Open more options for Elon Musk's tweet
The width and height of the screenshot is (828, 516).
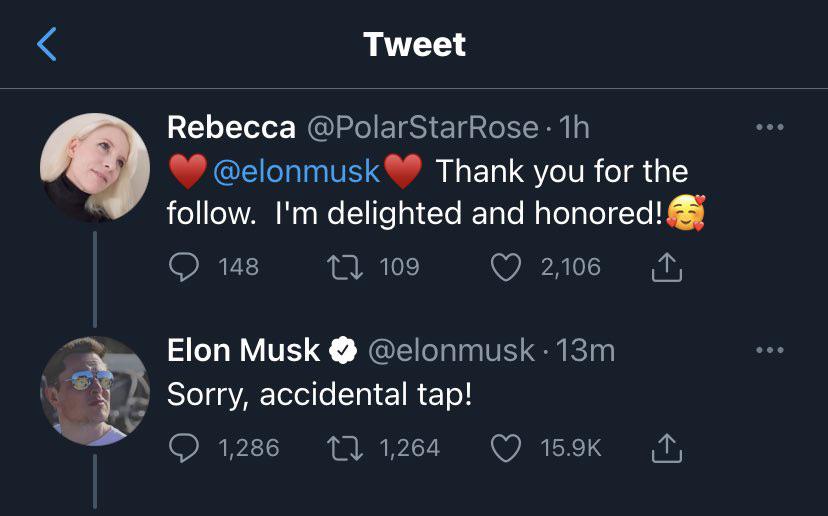point(769,351)
